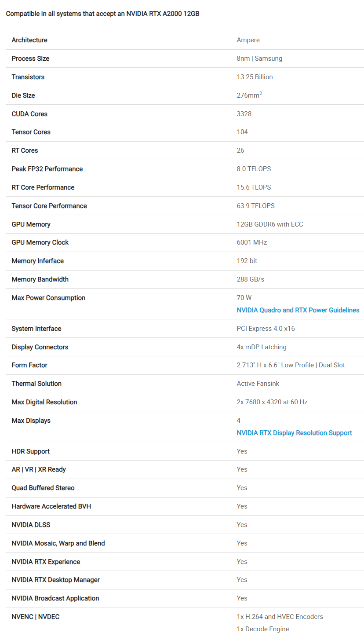Click the HDR Support row label

point(31,451)
